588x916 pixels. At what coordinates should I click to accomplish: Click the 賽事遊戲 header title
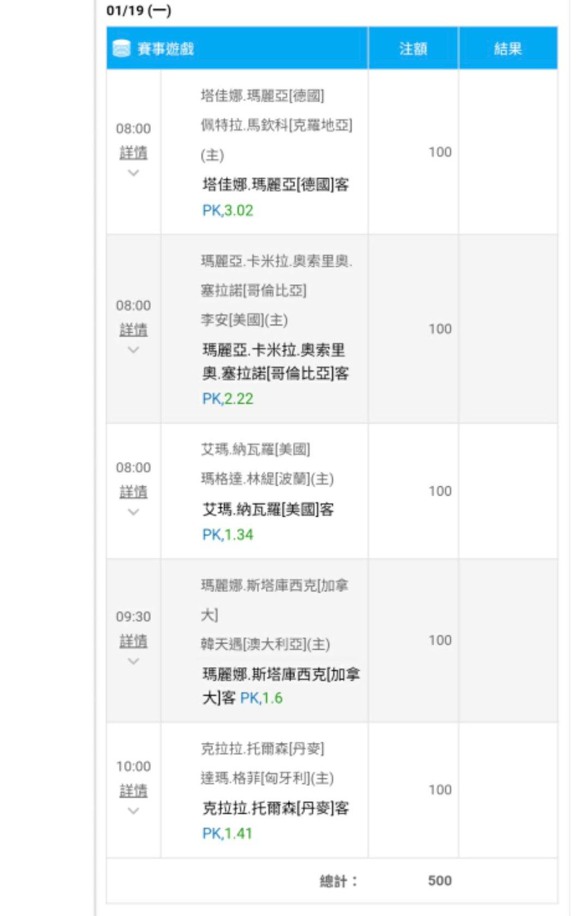(x=166, y=49)
